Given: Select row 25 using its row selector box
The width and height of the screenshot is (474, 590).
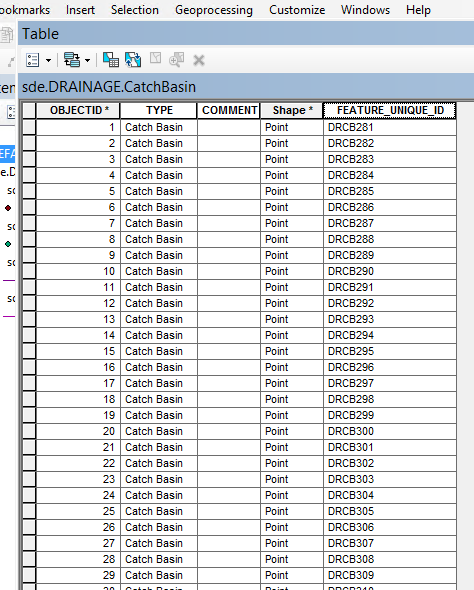Looking at the screenshot, I should pyautogui.click(x=29, y=511).
